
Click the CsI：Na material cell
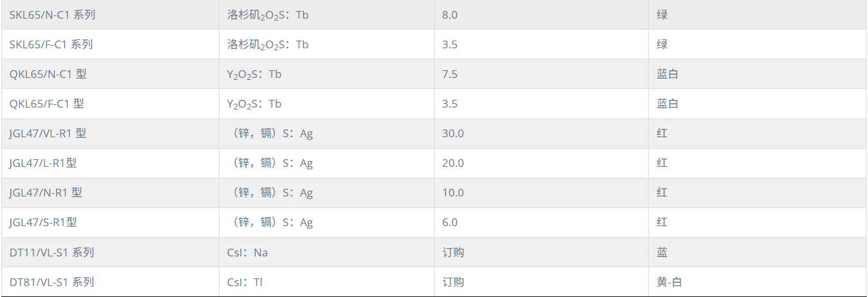326,253
